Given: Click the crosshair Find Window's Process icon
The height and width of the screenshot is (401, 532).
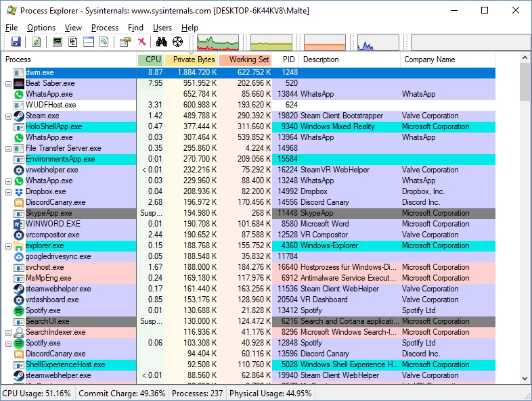Looking at the screenshot, I should 177,42.
